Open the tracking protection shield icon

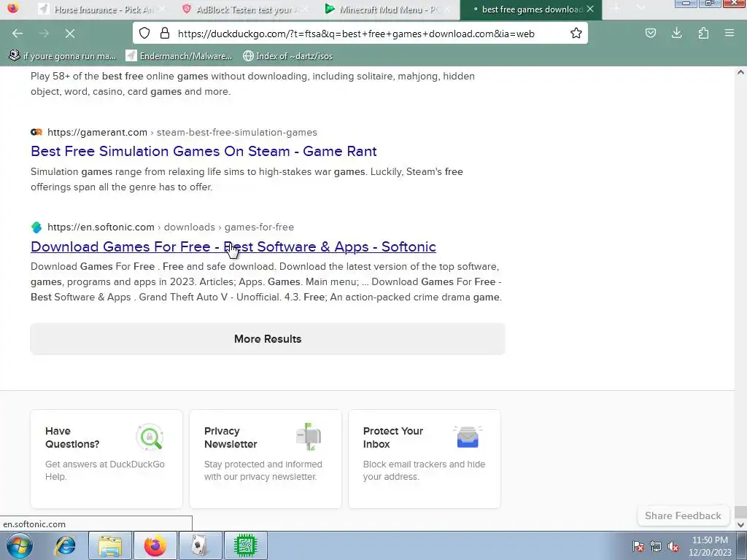[144, 33]
